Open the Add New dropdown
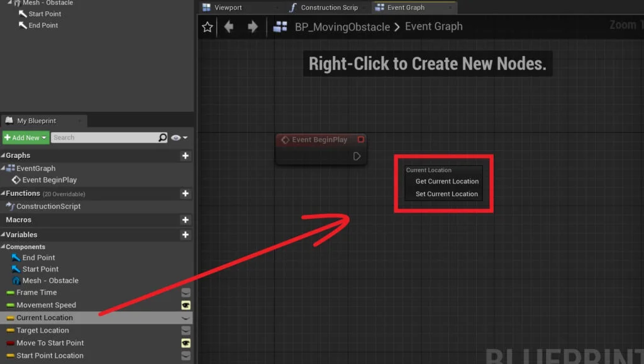This screenshot has height=364, width=644. (26, 138)
